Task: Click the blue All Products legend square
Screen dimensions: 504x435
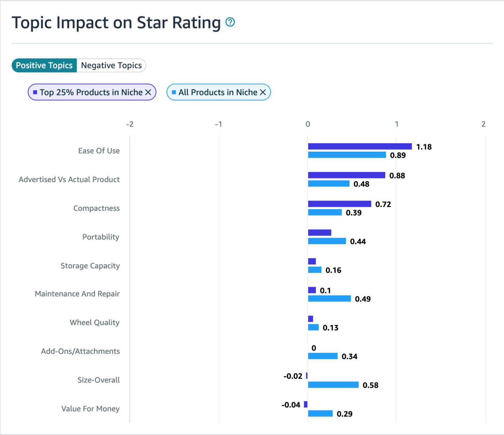Action: 174,92
